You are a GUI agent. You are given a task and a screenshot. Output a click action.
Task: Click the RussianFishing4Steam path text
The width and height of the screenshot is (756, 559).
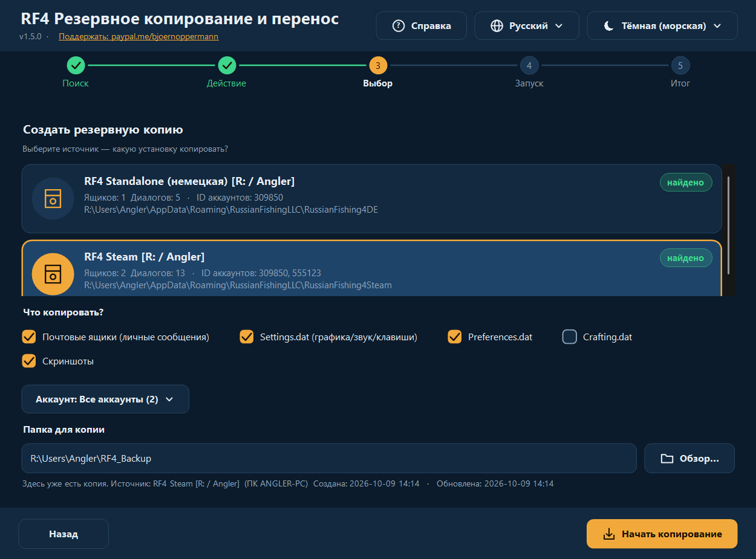238,285
